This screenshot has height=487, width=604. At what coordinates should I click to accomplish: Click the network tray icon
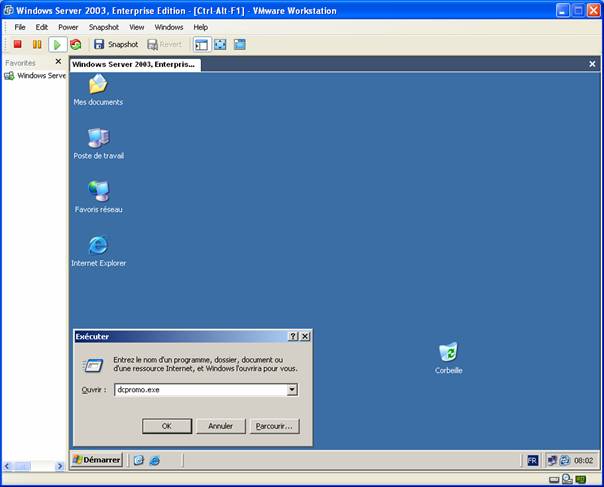coord(552,460)
